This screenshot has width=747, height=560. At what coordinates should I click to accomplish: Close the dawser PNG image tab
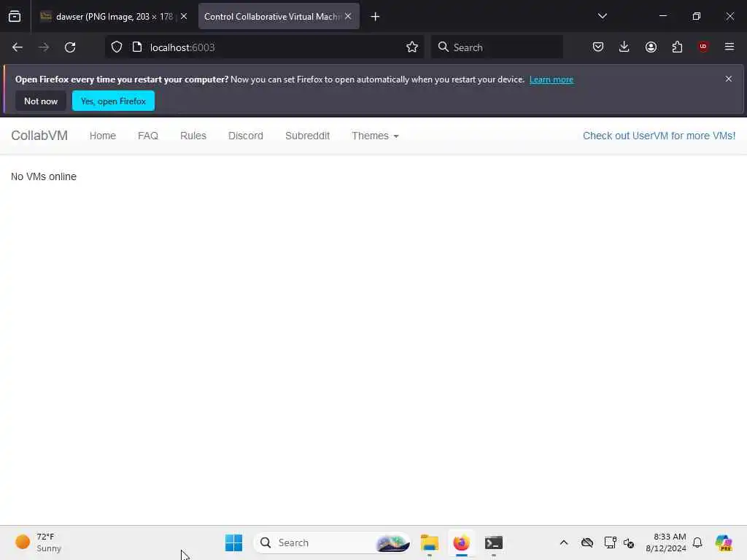pyautogui.click(x=184, y=16)
